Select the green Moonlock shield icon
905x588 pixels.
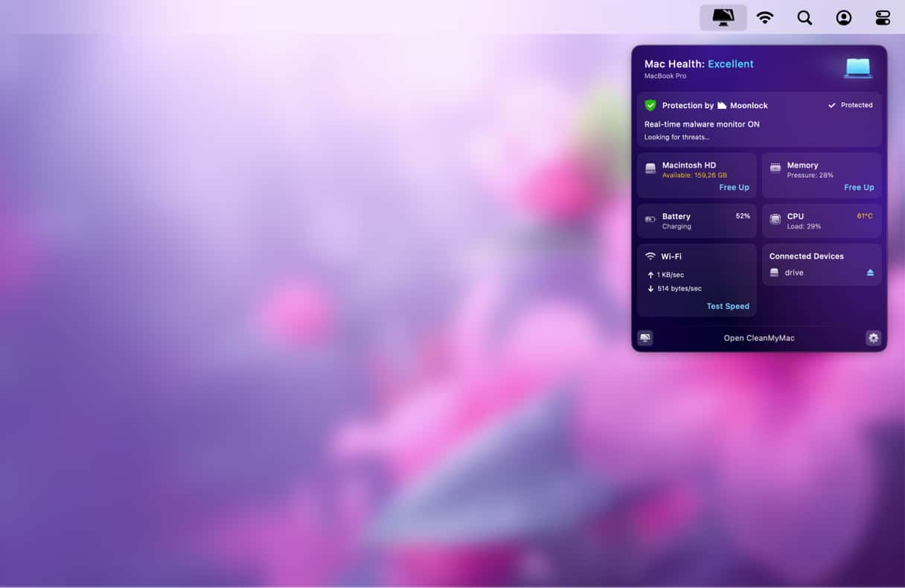pos(650,105)
